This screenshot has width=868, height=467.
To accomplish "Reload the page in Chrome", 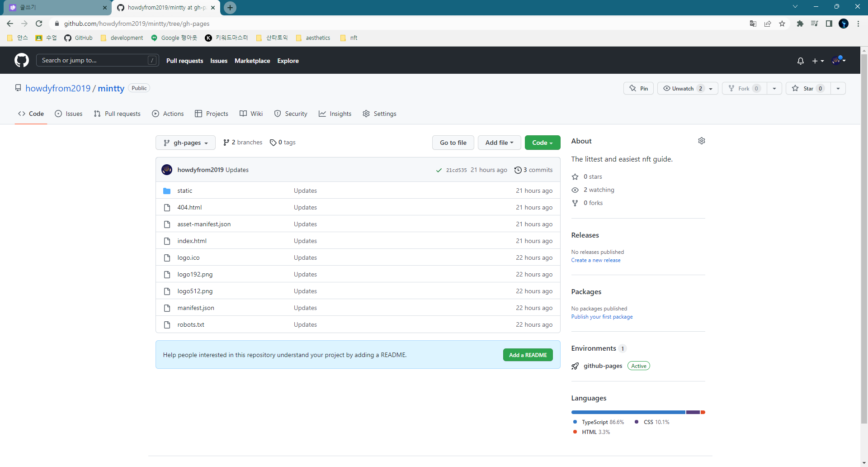I will click(x=39, y=24).
